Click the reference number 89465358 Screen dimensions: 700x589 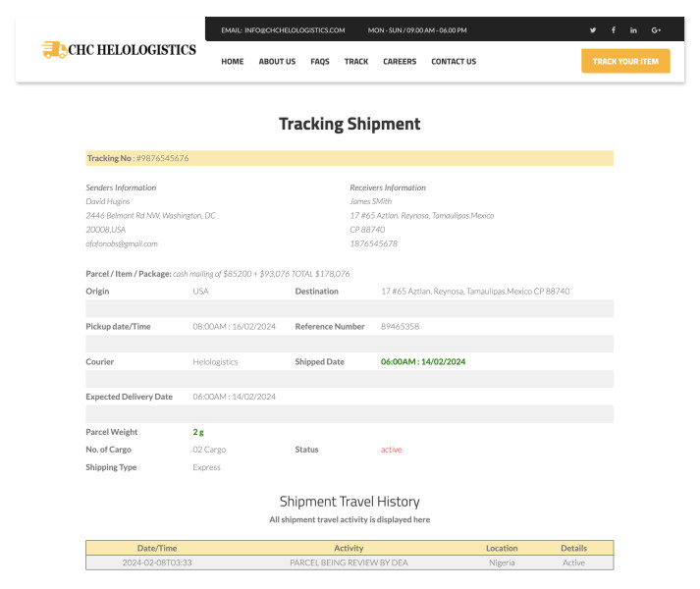coord(400,327)
